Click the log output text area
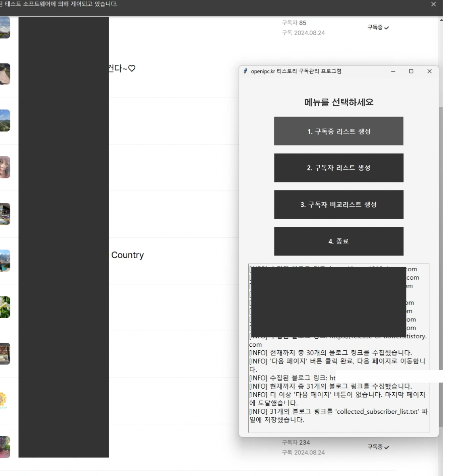Screen dimensions: 476x476 (339, 348)
